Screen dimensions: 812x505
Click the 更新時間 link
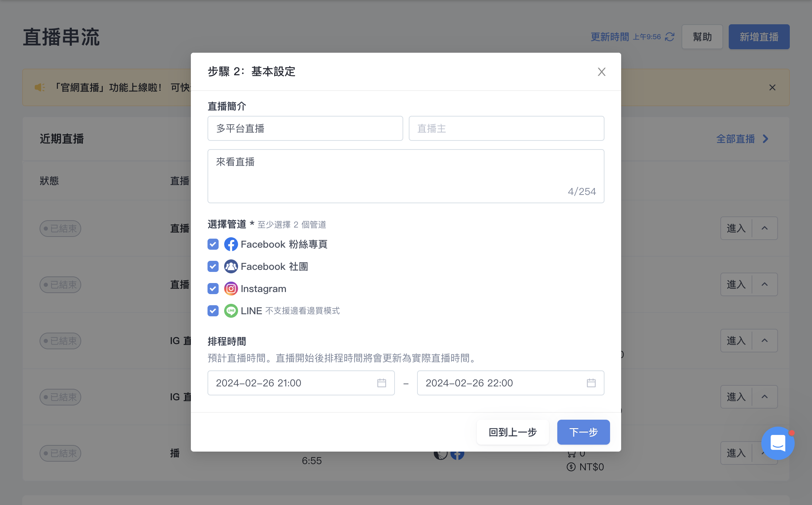coord(610,37)
